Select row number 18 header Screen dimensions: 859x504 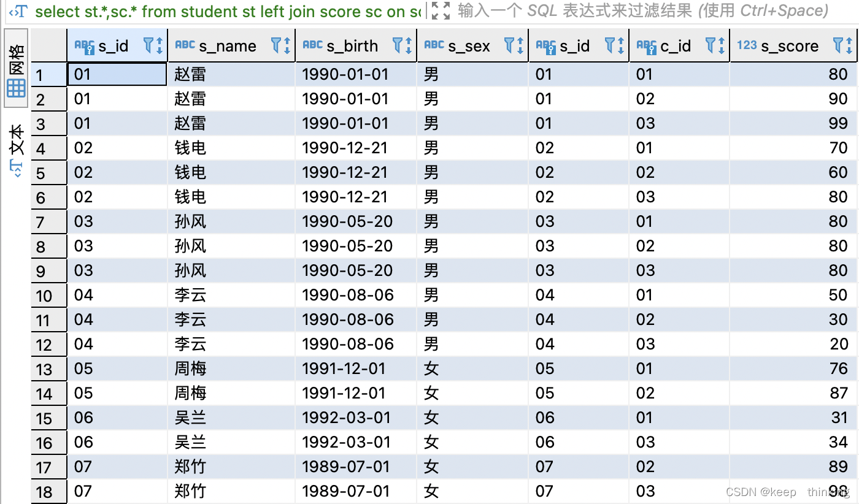pyautogui.click(x=49, y=492)
